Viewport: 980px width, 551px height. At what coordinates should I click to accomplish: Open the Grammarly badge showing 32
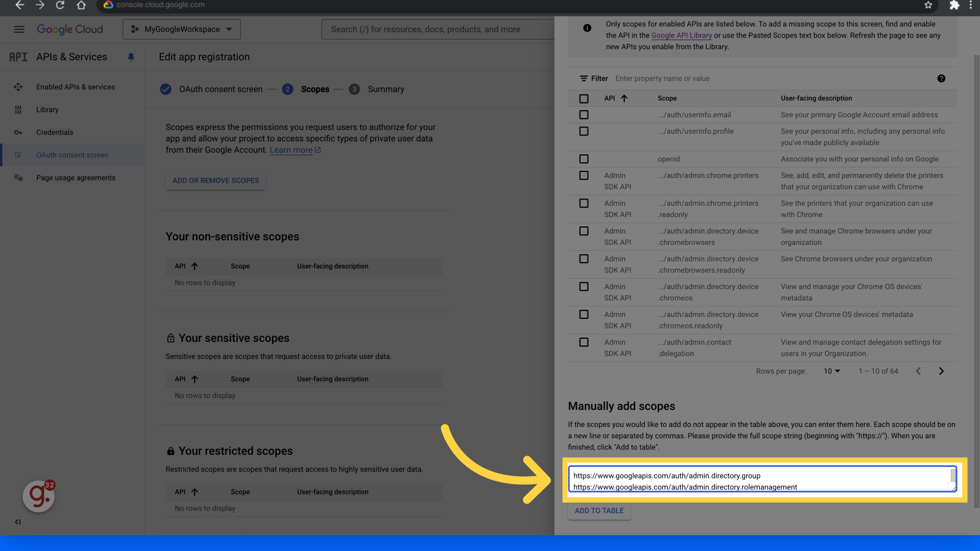coord(39,496)
